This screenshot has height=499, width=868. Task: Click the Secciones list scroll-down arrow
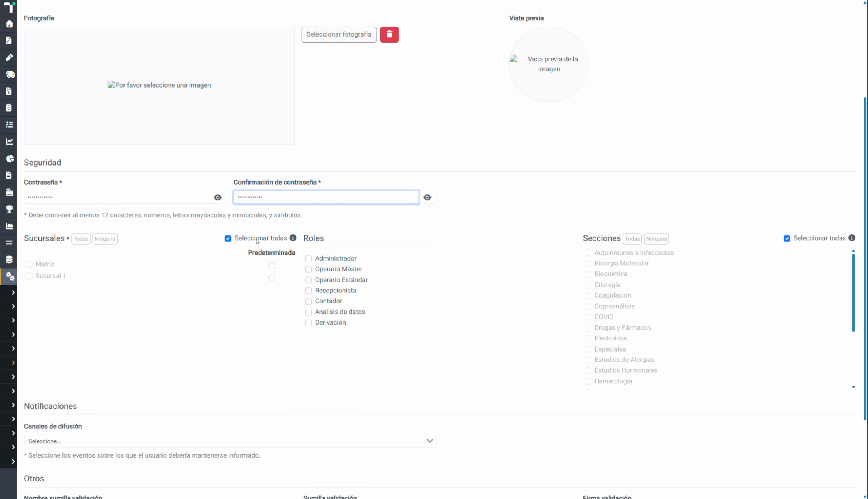coord(853,387)
